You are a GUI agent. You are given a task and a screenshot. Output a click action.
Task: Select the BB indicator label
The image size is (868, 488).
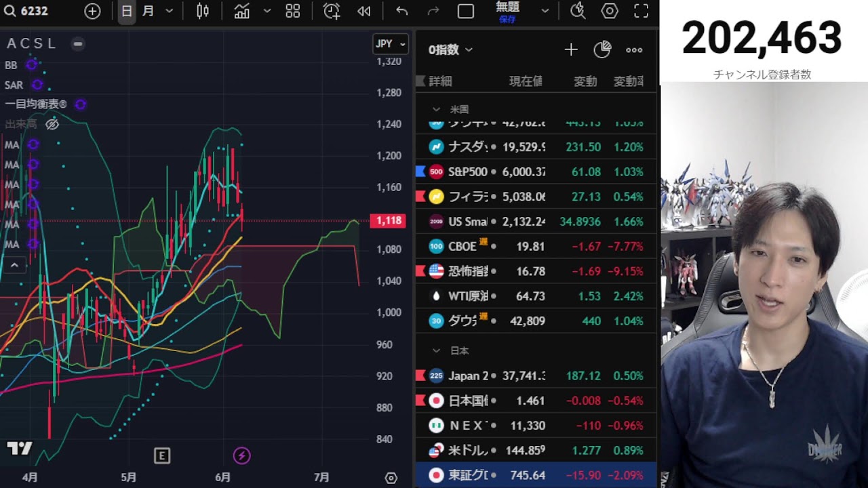pyautogui.click(x=11, y=65)
